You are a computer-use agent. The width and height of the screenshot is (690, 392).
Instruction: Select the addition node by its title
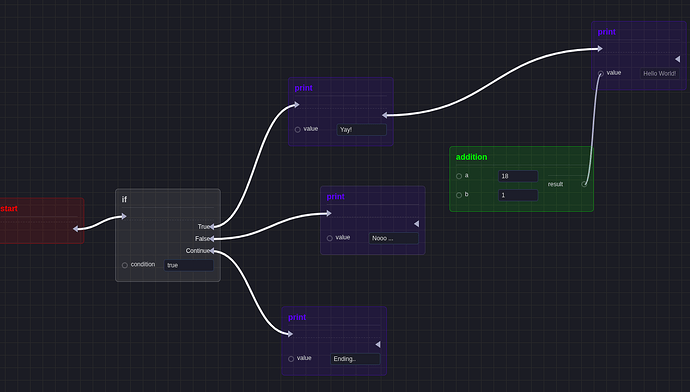pyautogui.click(x=471, y=157)
